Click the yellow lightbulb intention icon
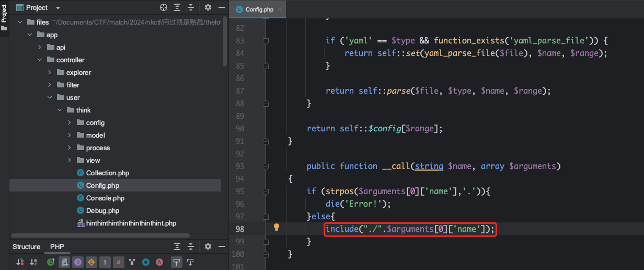The width and height of the screenshot is (644, 270). (x=277, y=227)
